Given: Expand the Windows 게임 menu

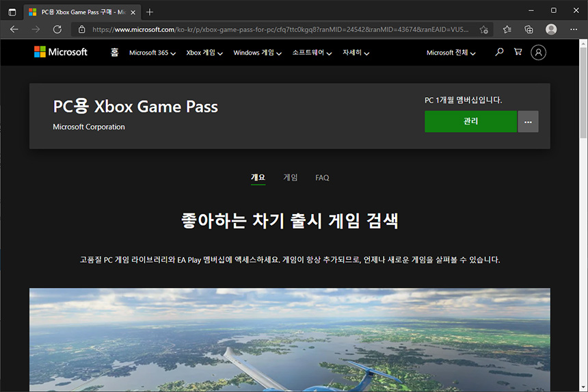Looking at the screenshot, I should tap(257, 53).
